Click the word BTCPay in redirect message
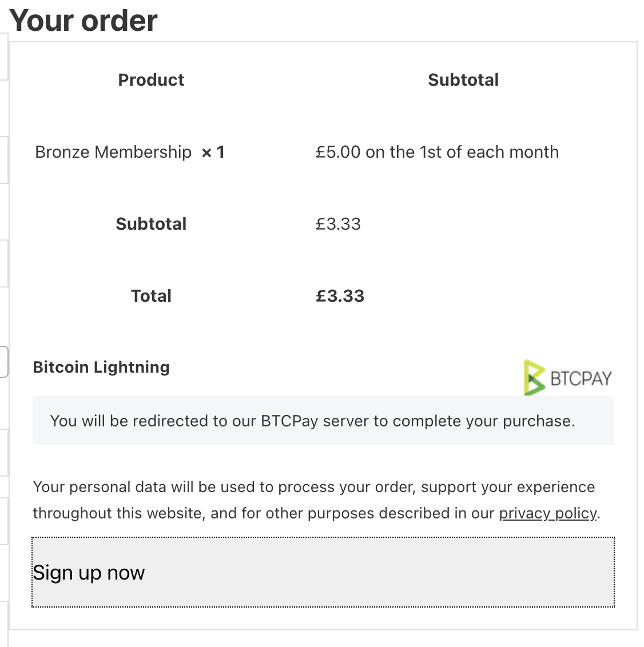 point(289,421)
